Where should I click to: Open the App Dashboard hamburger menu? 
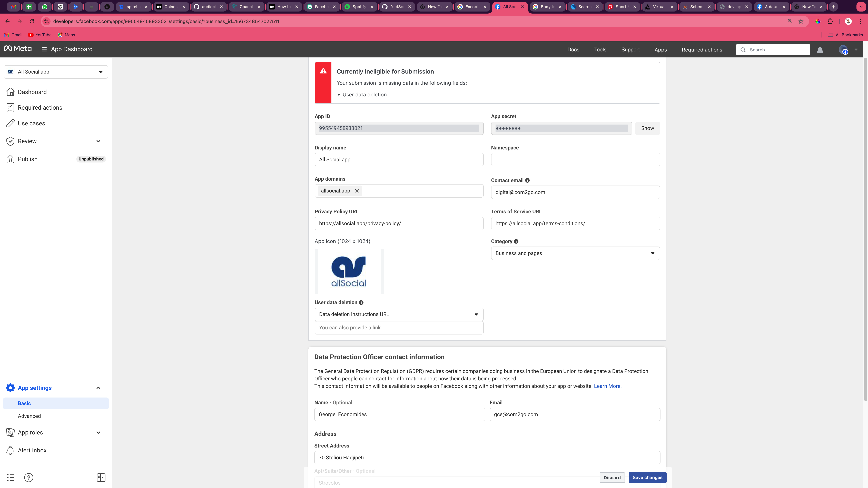click(44, 49)
